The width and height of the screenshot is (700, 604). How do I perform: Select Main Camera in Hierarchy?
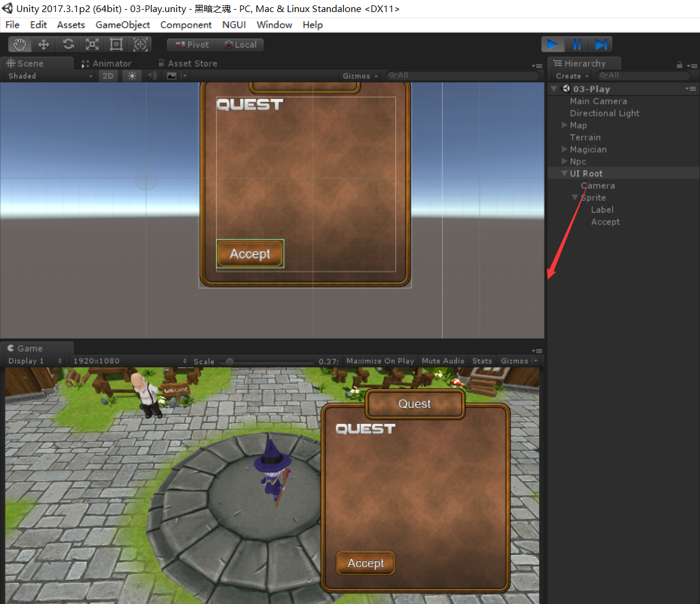[598, 101]
